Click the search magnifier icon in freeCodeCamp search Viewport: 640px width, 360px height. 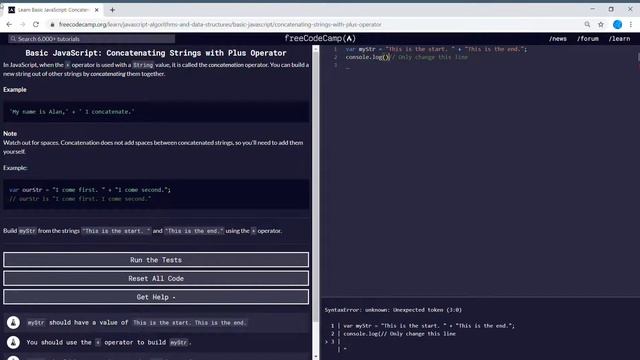point(13,39)
